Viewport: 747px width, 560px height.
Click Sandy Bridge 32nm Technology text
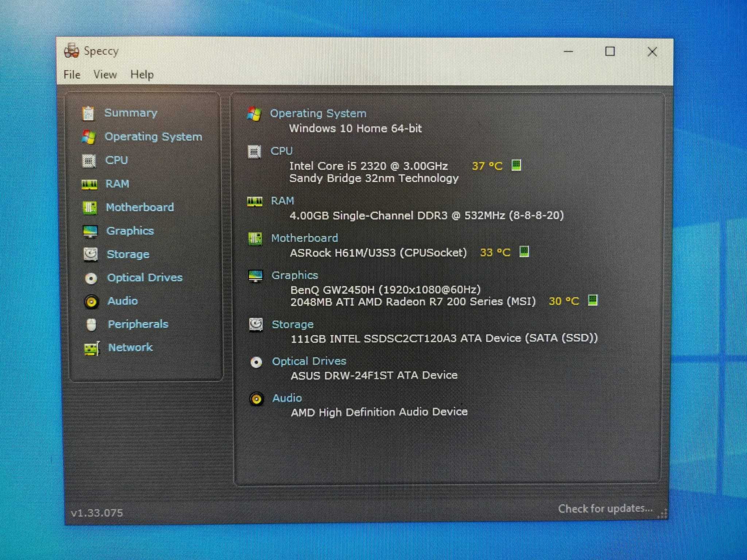374,178
